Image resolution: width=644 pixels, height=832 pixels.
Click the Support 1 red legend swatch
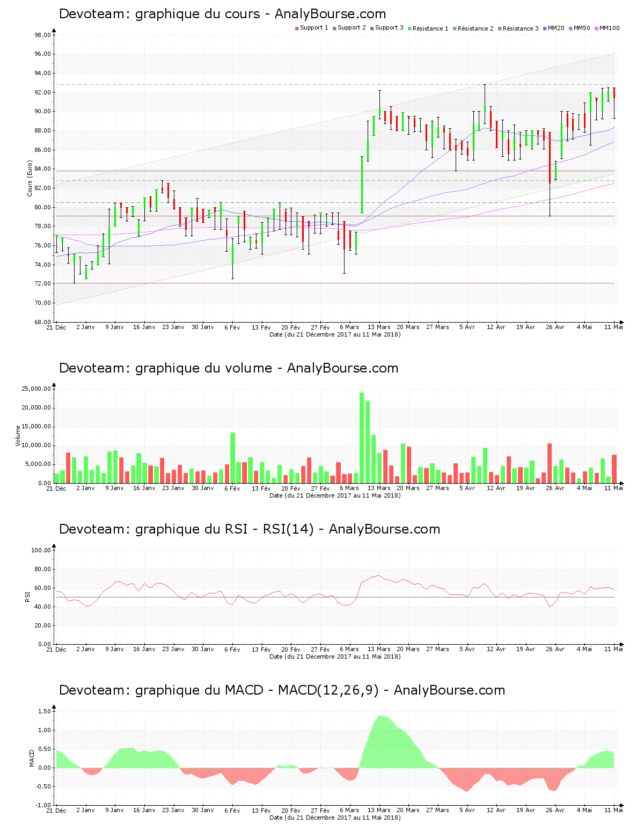click(x=297, y=28)
